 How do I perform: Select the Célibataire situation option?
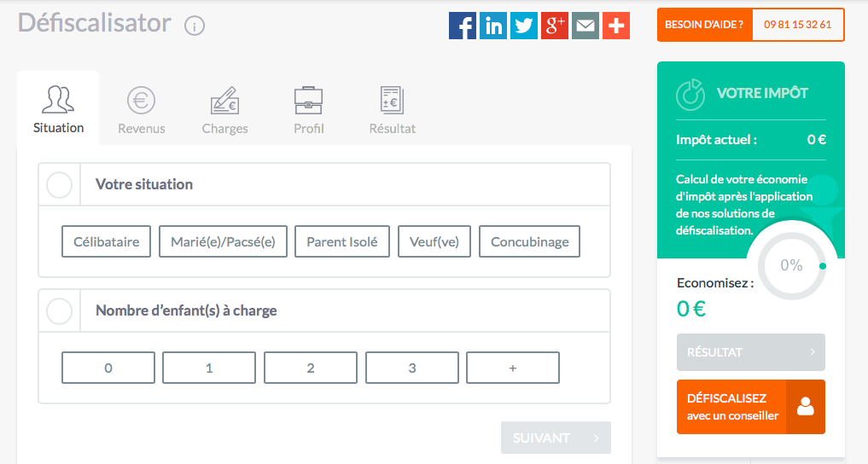[107, 241]
